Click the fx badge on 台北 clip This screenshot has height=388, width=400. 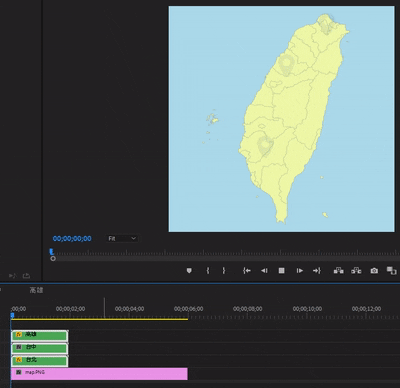19,360
